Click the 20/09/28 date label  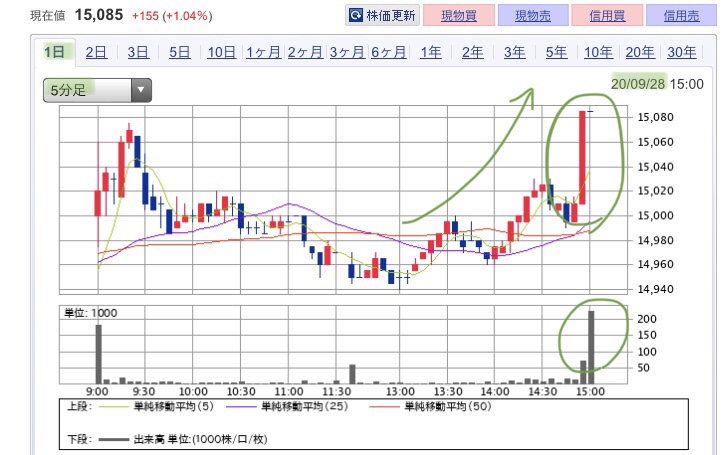[x=639, y=84]
